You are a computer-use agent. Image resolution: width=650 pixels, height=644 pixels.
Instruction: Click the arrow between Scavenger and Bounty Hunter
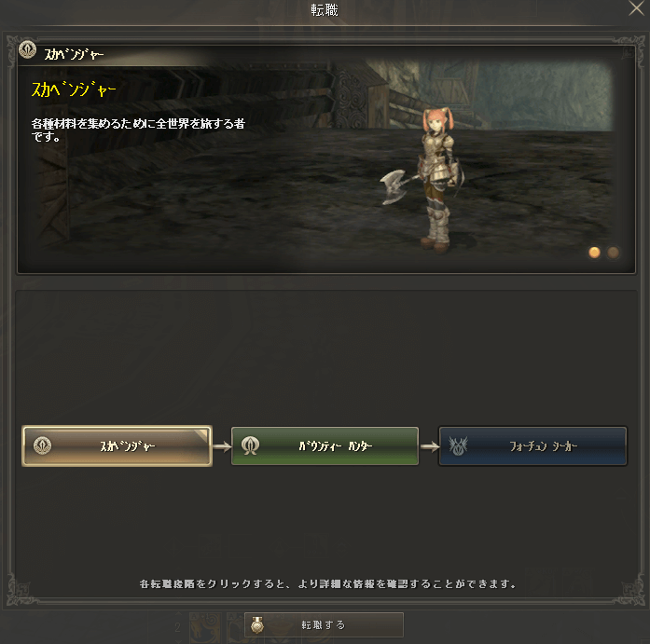(222, 446)
